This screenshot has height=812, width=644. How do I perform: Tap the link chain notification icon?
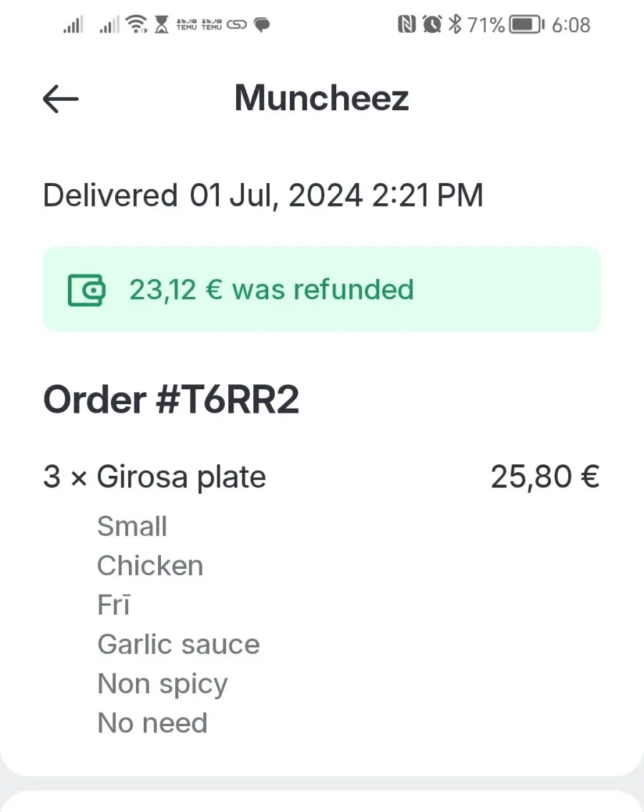(237, 24)
